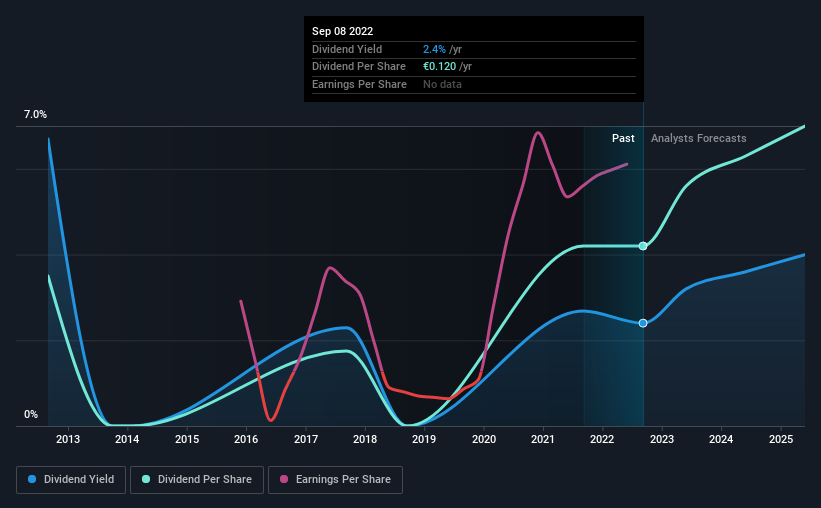Viewport: 821px width, 508px height.
Task: Click the 2.4% dividend yield value
Action: tap(434, 49)
